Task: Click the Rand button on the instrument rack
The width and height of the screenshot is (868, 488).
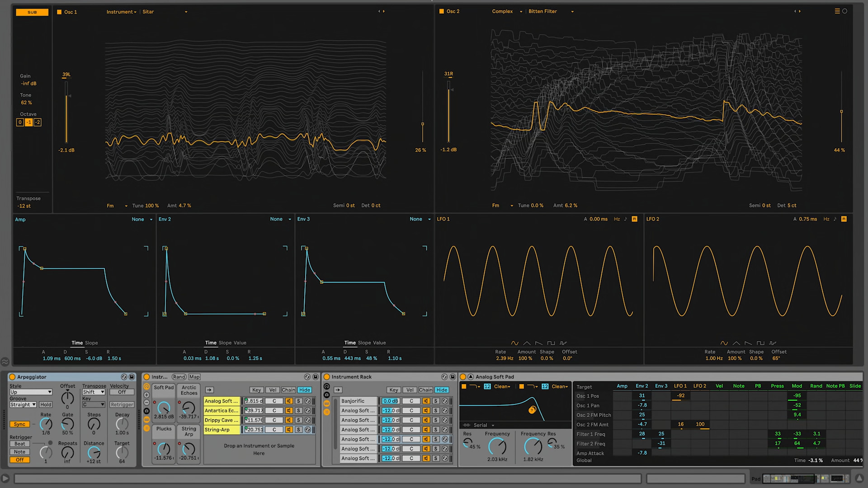Action: tap(179, 376)
